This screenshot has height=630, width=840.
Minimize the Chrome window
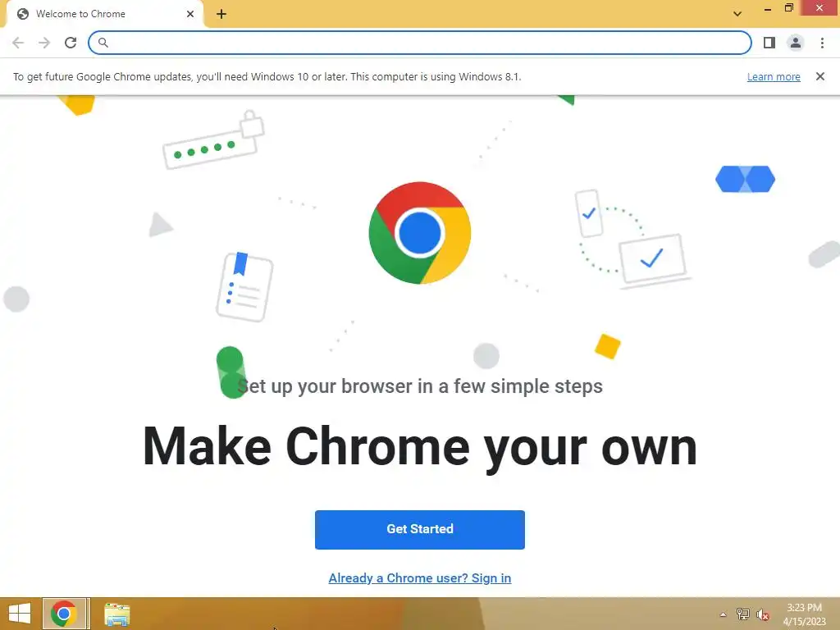tap(768, 9)
